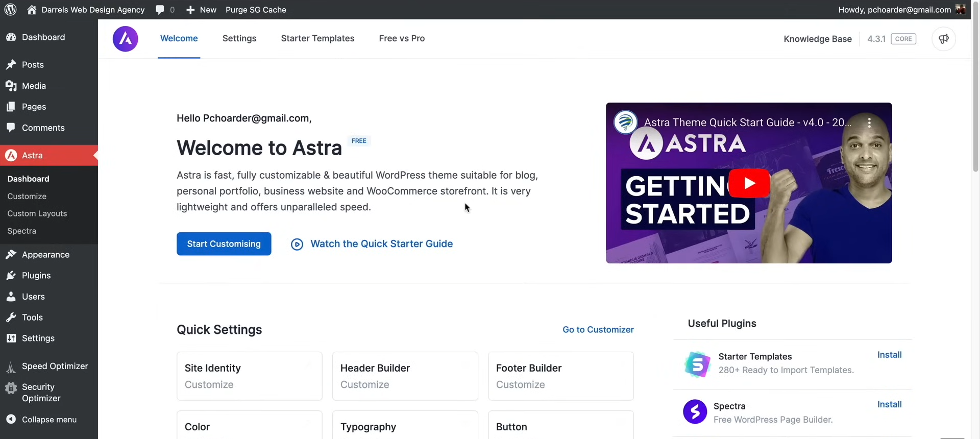The width and height of the screenshot is (980, 439).
Task: Click the Spectra plugin icon
Action: pyautogui.click(x=695, y=412)
